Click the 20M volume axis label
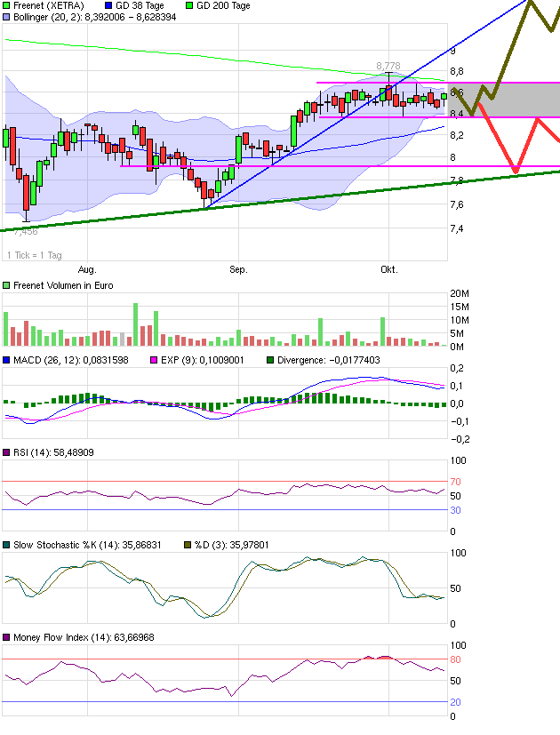 (460, 294)
